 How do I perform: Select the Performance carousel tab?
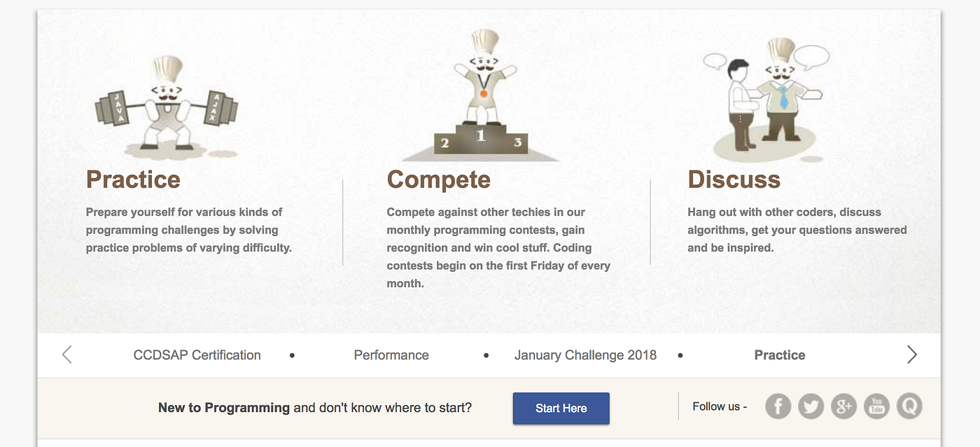(x=391, y=355)
